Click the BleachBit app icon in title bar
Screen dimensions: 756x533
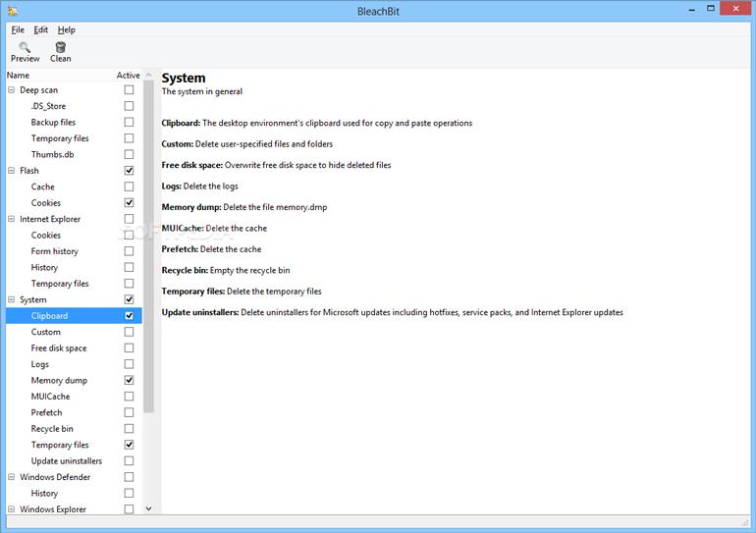(13, 11)
